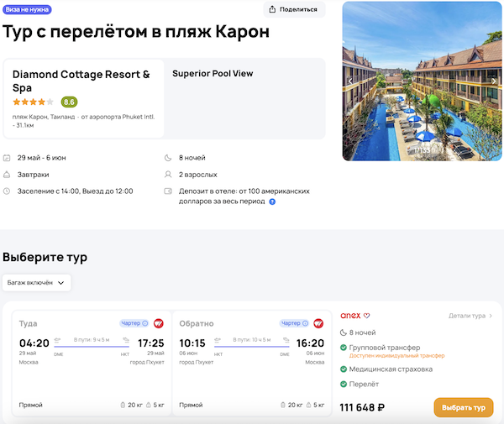Click Доступен индивидуальный трансфер link
The height and width of the screenshot is (424, 504).
coord(391,356)
